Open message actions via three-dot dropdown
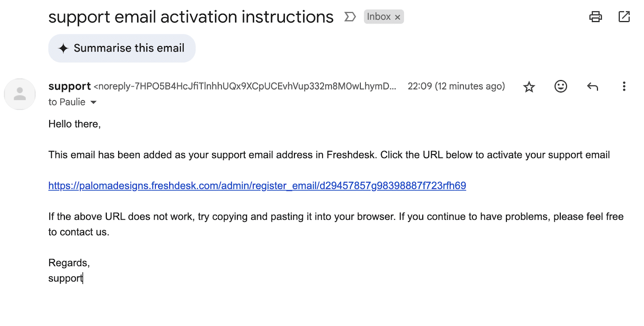The height and width of the screenshot is (326, 644). [x=624, y=86]
